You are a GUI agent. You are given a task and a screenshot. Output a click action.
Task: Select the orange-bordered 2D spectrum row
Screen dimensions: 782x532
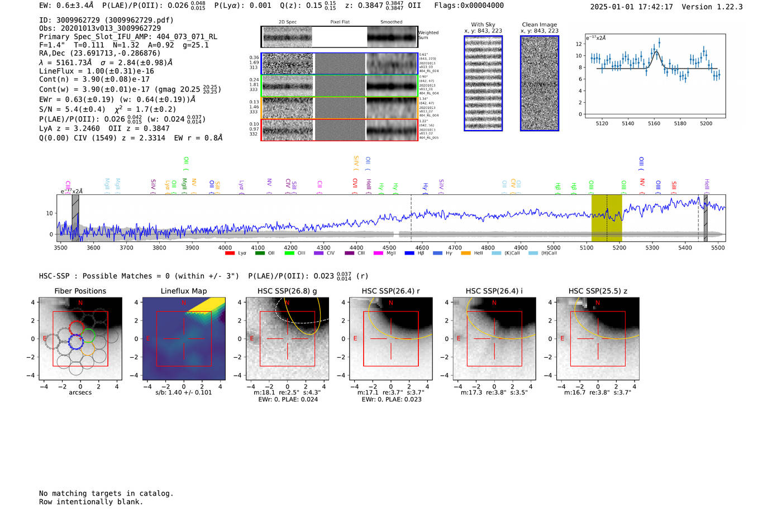[340, 108]
